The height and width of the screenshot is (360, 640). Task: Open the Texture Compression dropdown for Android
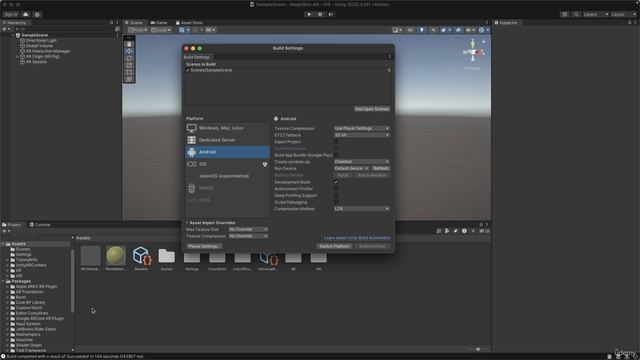(x=362, y=128)
